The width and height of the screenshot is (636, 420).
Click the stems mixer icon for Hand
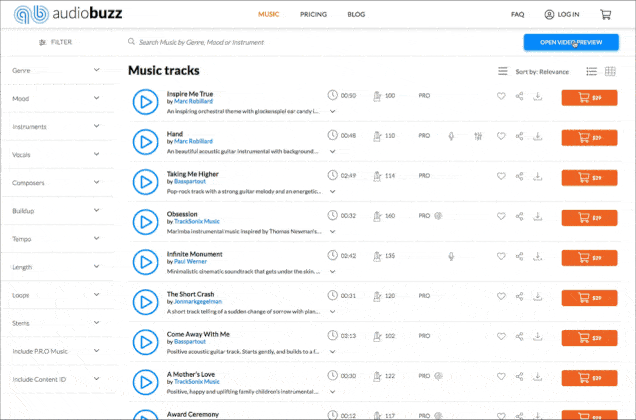click(479, 136)
